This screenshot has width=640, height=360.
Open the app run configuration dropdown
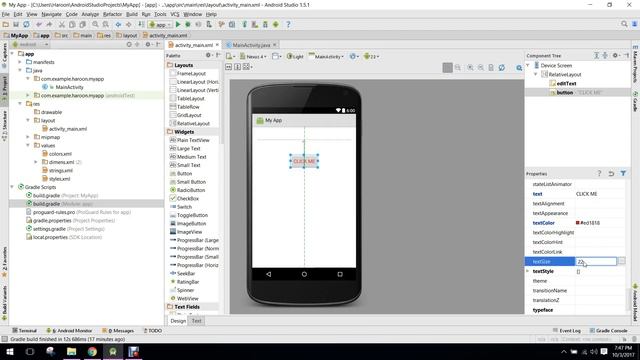[160, 24]
